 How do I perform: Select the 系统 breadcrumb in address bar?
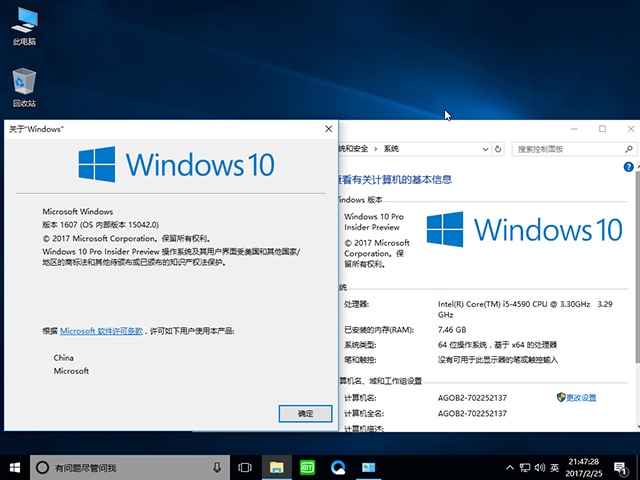coord(391,149)
